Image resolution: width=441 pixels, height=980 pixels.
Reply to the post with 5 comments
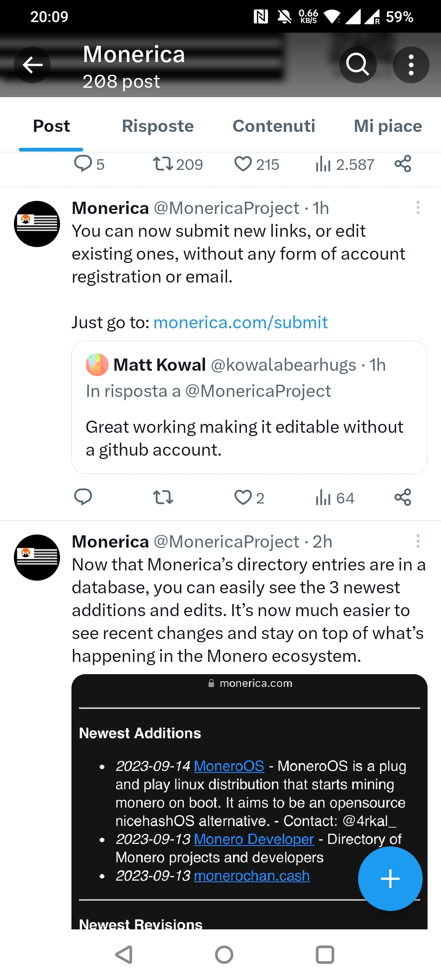(x=83, y=164)
